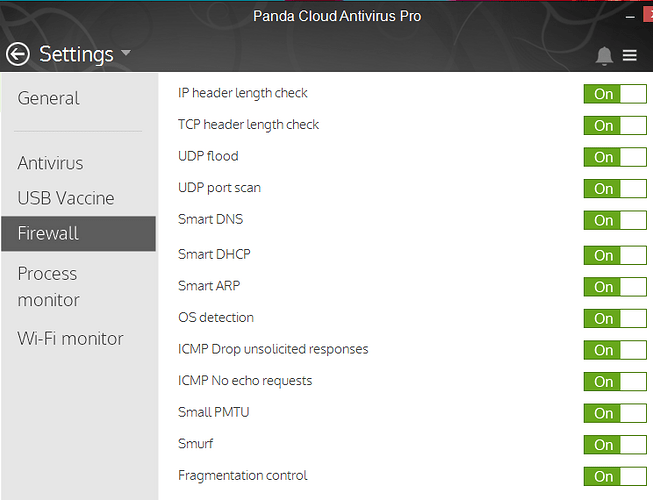Screen dimensions: 653x500
Task: Disable Smurf attack protection
Action: point(615,444)
